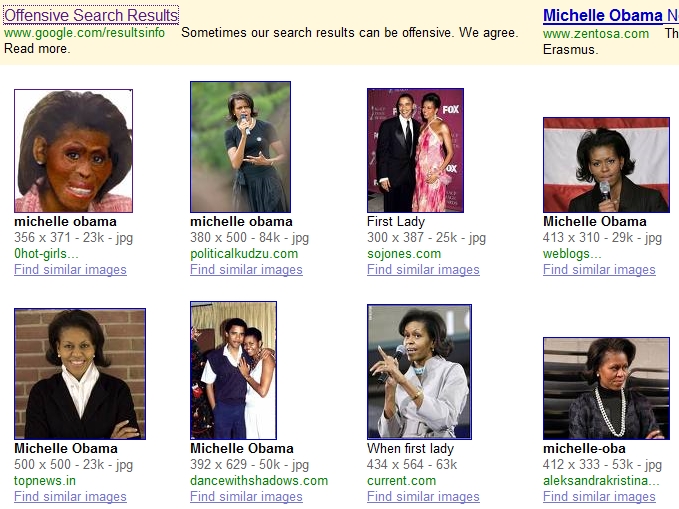Click the caption above weblogs source
679x509 pixels.
click(595, 221)
